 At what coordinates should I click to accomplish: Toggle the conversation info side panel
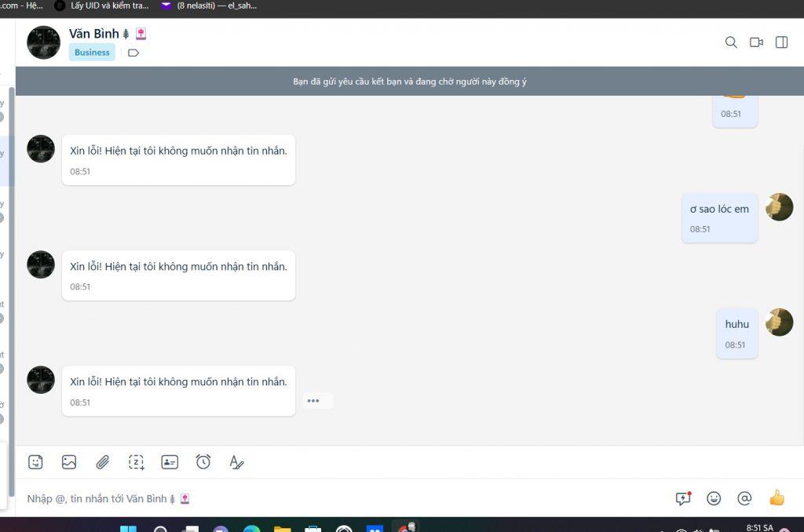(781, 42)
